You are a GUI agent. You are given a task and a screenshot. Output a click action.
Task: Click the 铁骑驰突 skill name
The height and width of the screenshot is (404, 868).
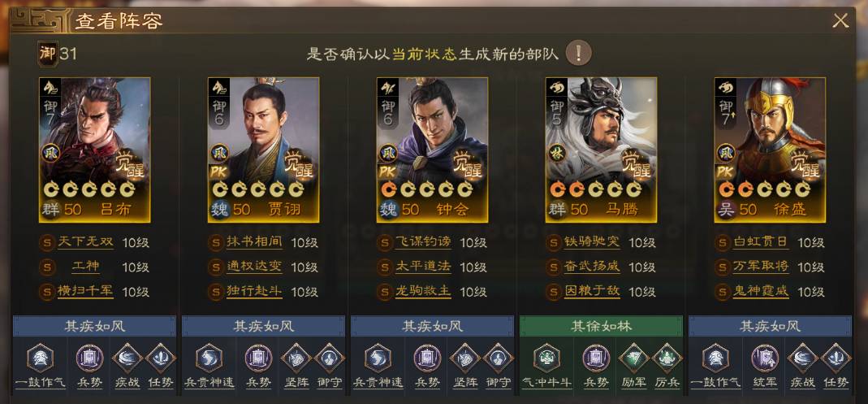592,242
